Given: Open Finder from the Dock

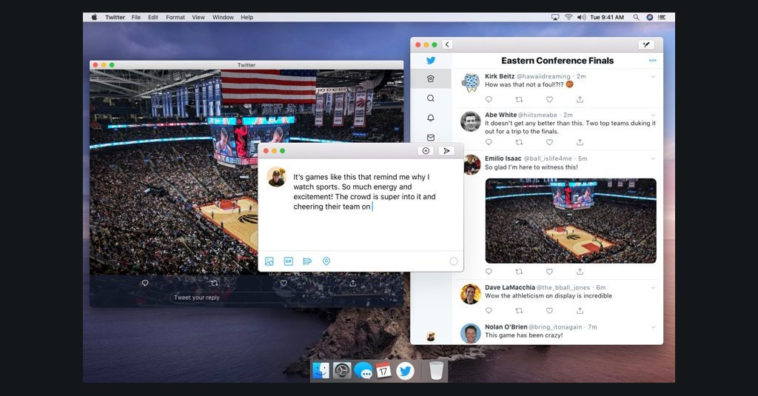Looking at the screenshot, I should 320,371.
